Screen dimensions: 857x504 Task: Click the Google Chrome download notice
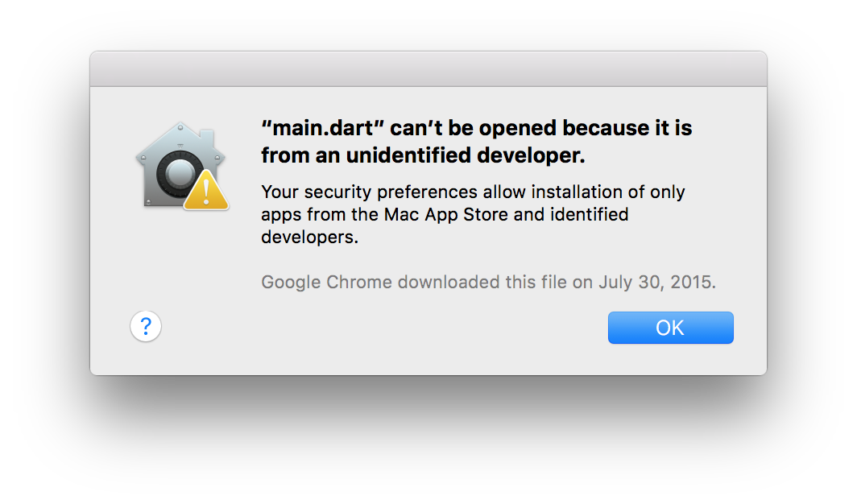487,282
